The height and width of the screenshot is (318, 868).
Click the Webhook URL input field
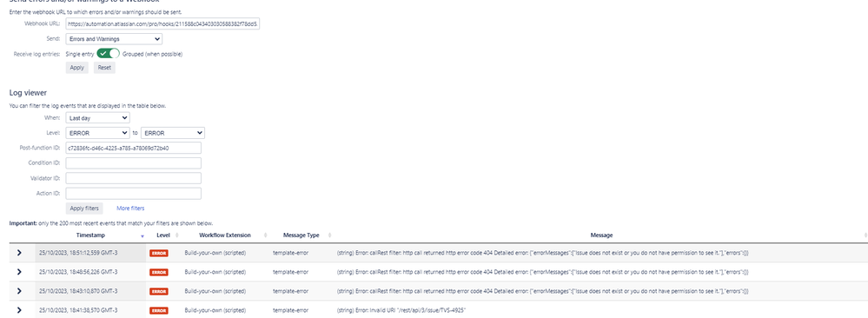tap(162, 23)
